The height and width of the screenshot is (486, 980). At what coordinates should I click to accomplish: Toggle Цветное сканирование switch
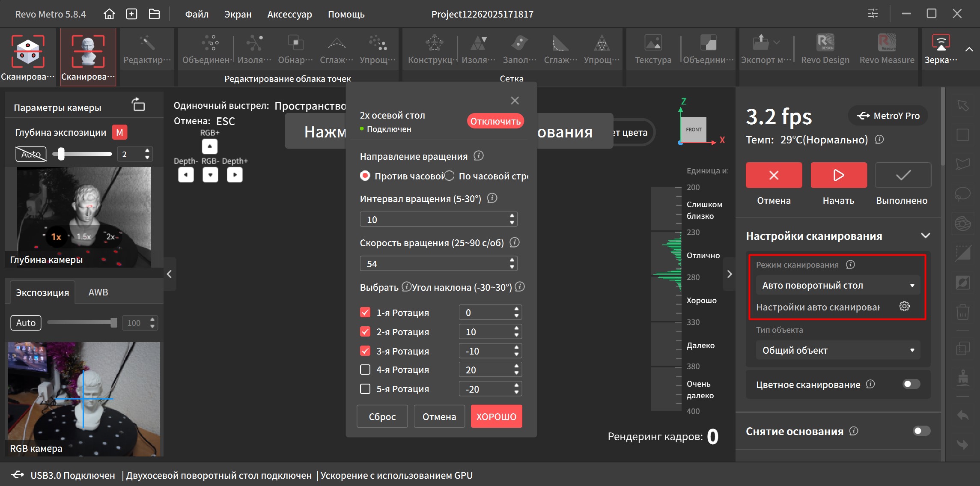[x=911, y=384]
